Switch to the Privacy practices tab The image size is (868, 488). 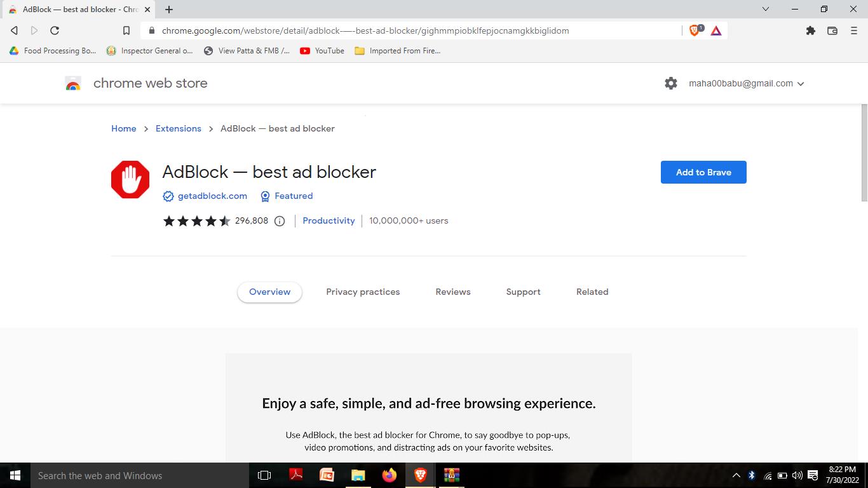point(363,292)
